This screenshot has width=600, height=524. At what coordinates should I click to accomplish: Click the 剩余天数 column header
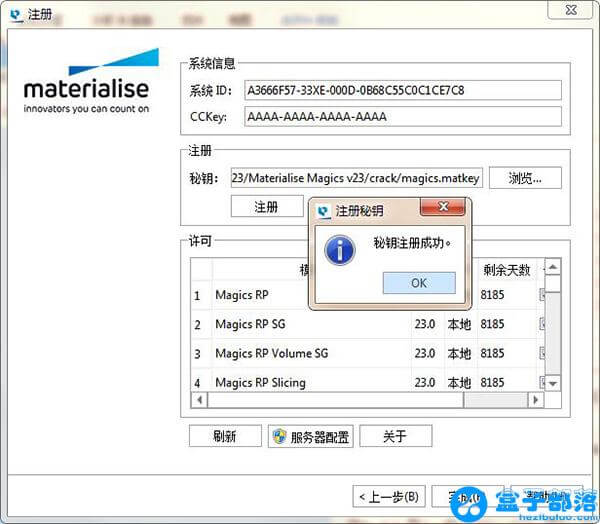click(507, 270)
